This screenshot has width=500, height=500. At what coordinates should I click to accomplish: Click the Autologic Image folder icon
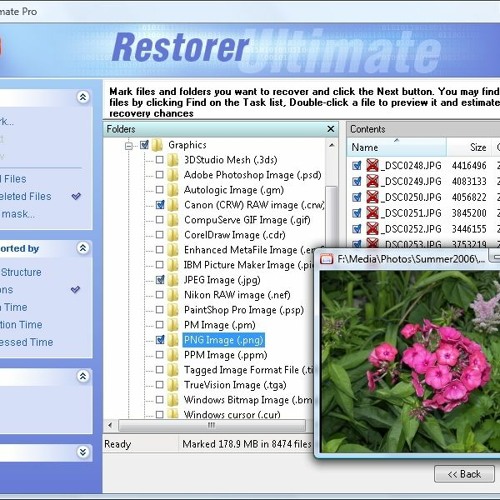pos(173,190)
